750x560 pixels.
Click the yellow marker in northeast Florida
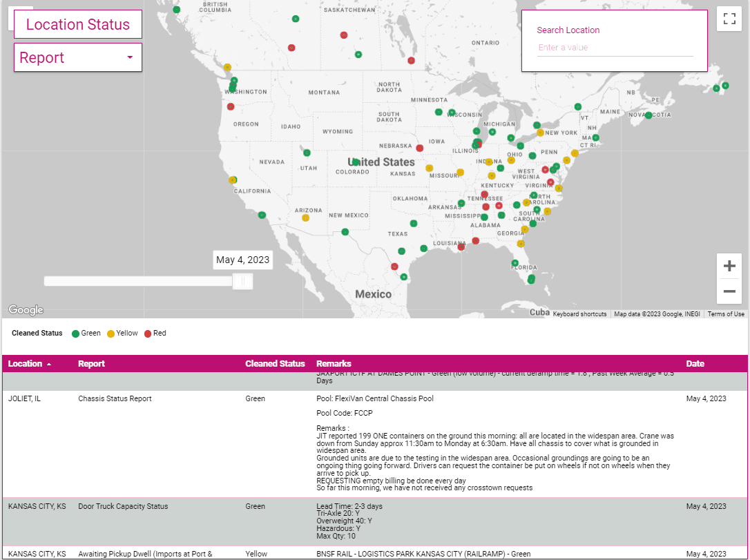(x=521, y=244)
